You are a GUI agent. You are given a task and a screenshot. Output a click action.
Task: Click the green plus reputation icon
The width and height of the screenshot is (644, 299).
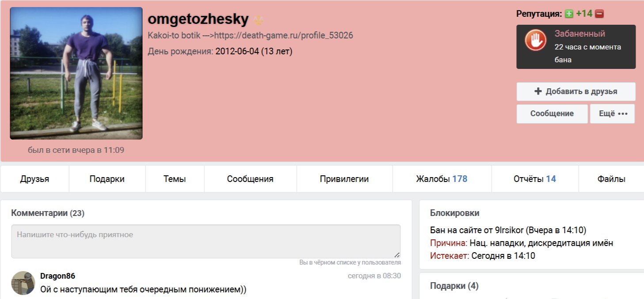point(569,14)
